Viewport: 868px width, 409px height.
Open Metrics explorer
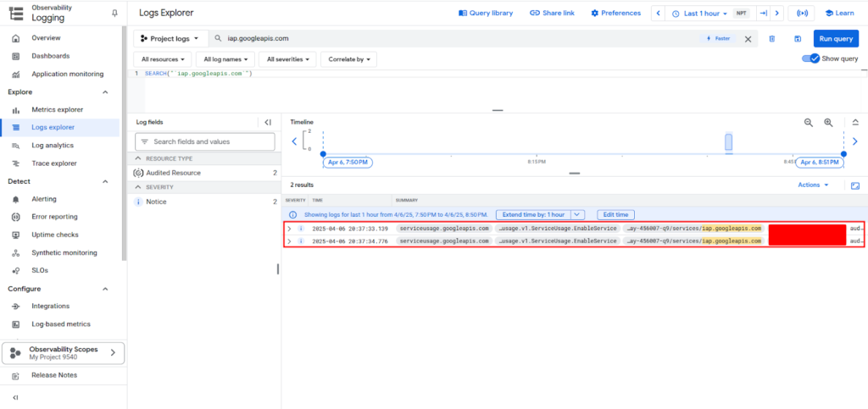tap(57, 110)
